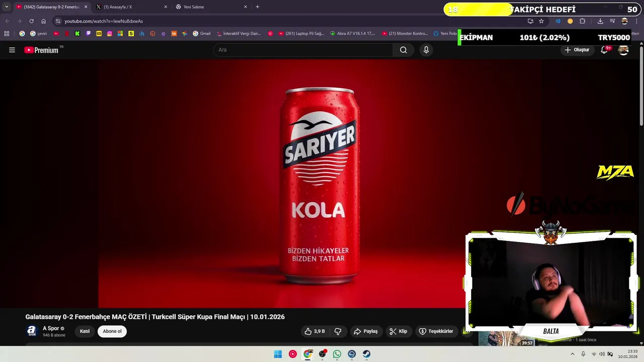Click the Sarıyer Kola ad video
Screen dimensions: 644x362
(x=319, y=184)
